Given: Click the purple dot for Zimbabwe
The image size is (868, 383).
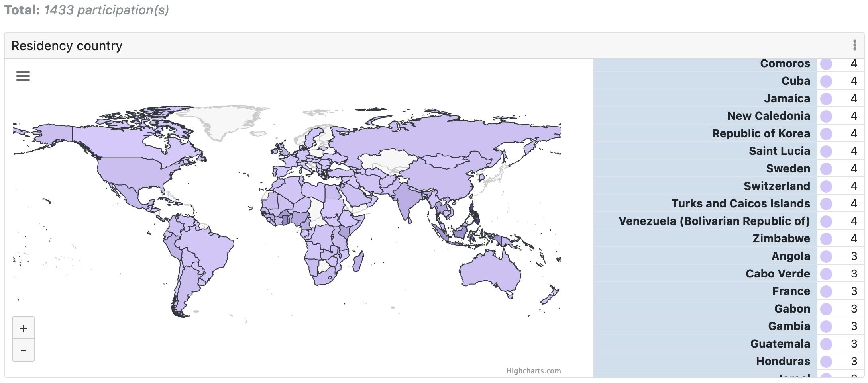Looking at the screenshot, I should click(x=826, y=238).
